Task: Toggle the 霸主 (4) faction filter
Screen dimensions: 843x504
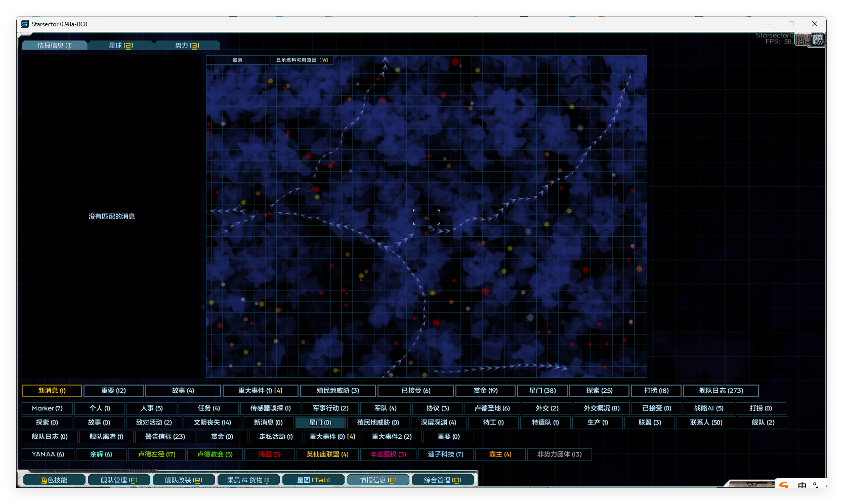Action: 500,454
